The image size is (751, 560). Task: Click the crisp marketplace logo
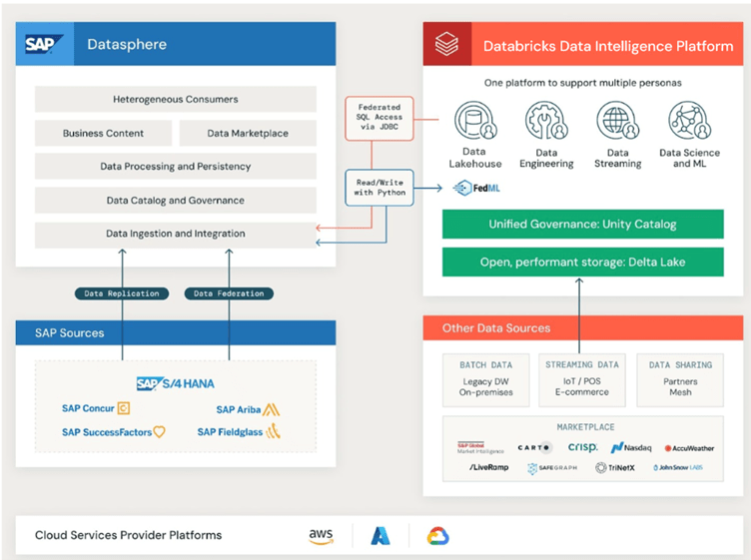tap(582, 447)
